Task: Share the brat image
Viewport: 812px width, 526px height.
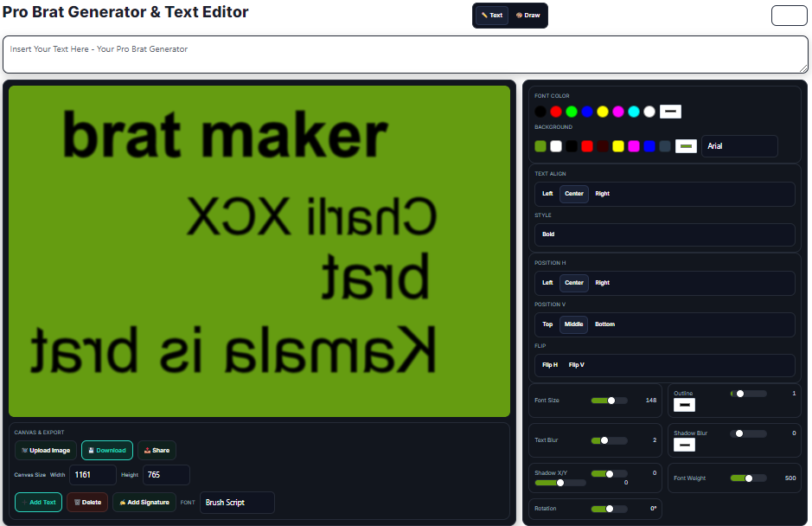Action: click(157, 450)
